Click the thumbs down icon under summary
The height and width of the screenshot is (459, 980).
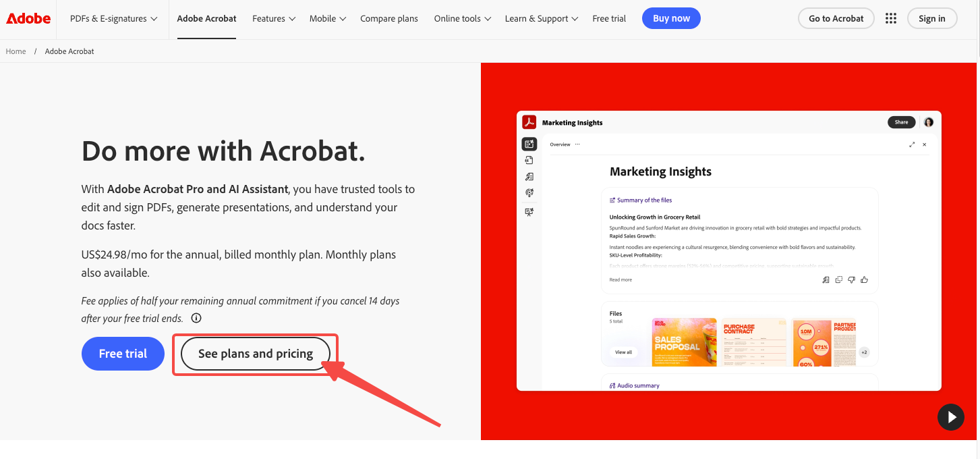[x=851, y=279]
